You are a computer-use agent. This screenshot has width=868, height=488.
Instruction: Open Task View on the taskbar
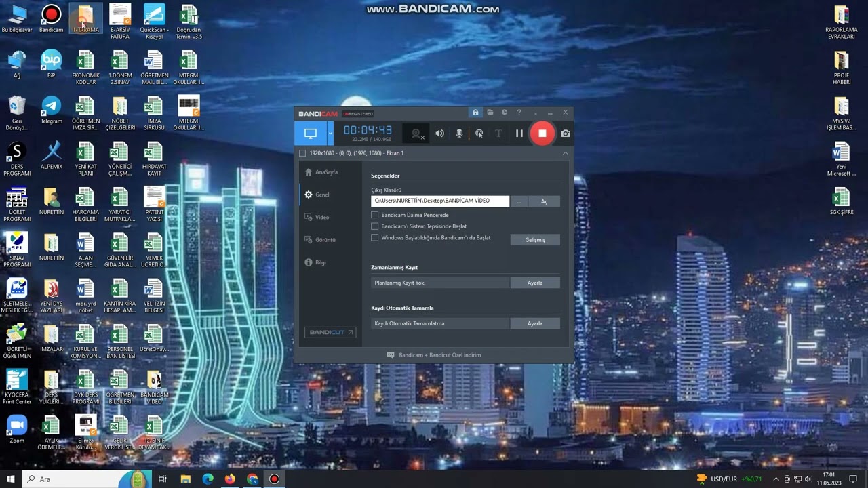(x=163, y=479)
